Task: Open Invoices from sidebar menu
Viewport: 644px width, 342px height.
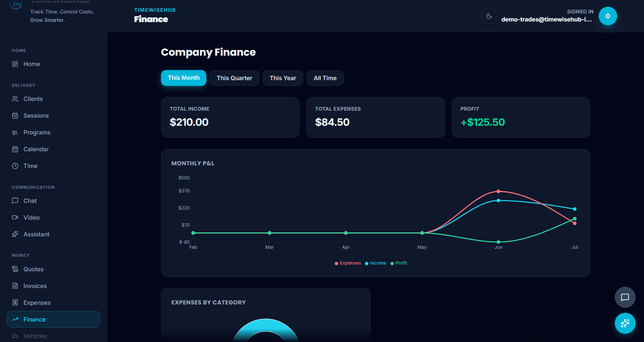Action: point(53,286)
